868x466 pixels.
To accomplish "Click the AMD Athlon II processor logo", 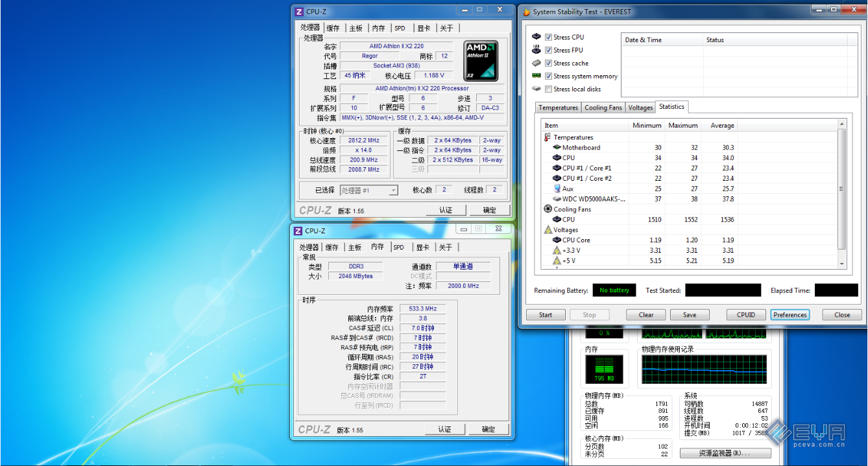I will click(x=481, y=61).
